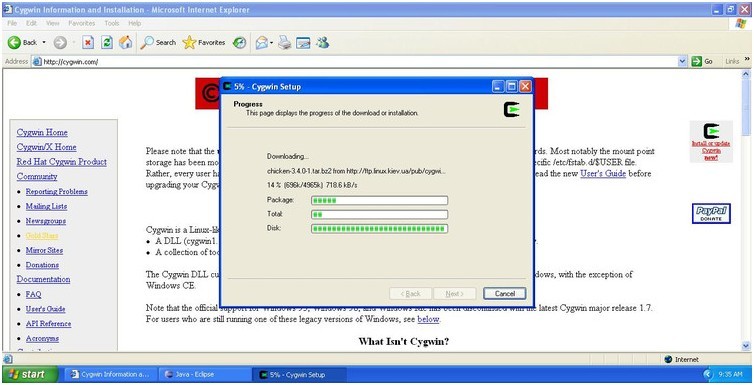Open the Search magnifier in toolbar
Viewport: 754px width, 385px height.
147,43
